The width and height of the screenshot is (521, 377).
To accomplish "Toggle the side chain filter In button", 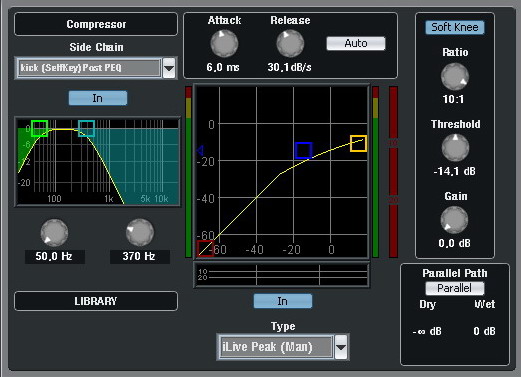I will 98,98.
